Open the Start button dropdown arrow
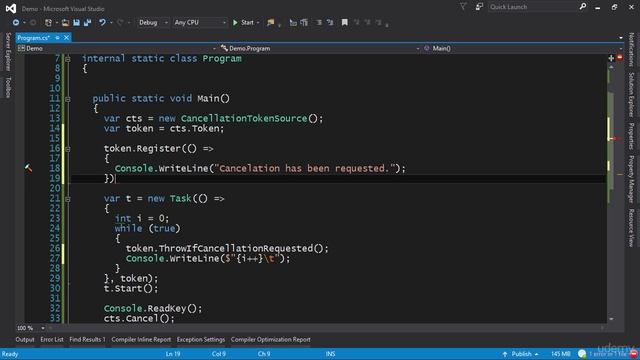Image resolution: width=640 pixels, height=360 pixels. pos(258,22)
